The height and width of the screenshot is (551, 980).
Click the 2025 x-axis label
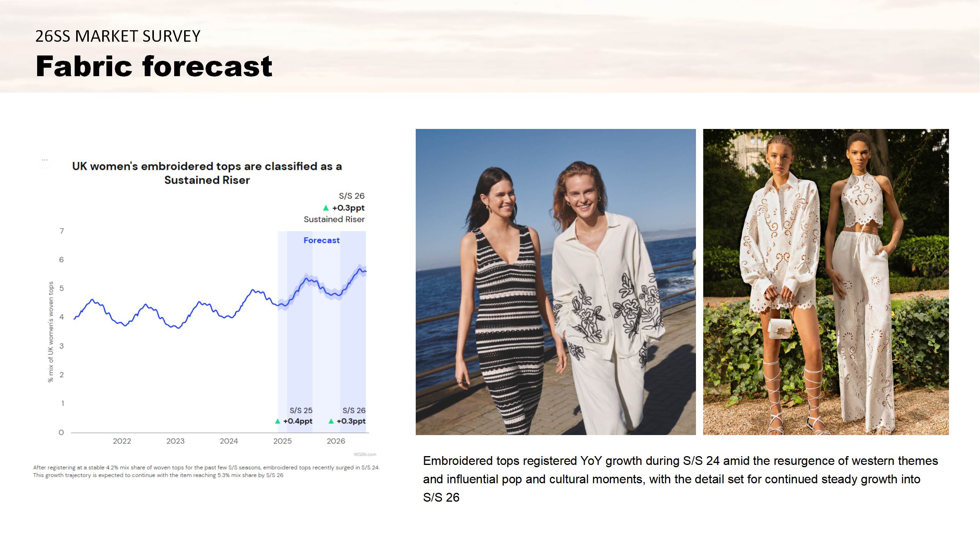[282, 441]
